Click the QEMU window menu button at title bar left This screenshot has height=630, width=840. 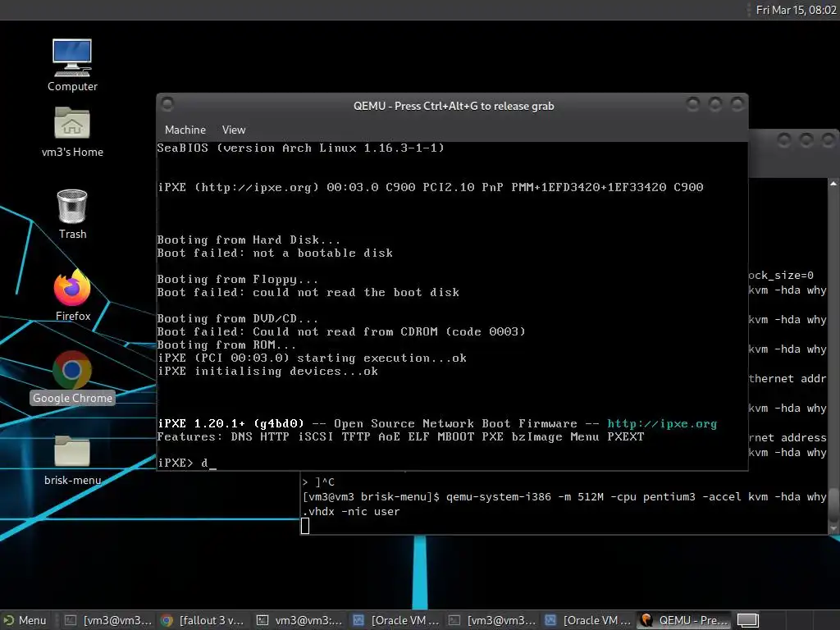(167, 103)
